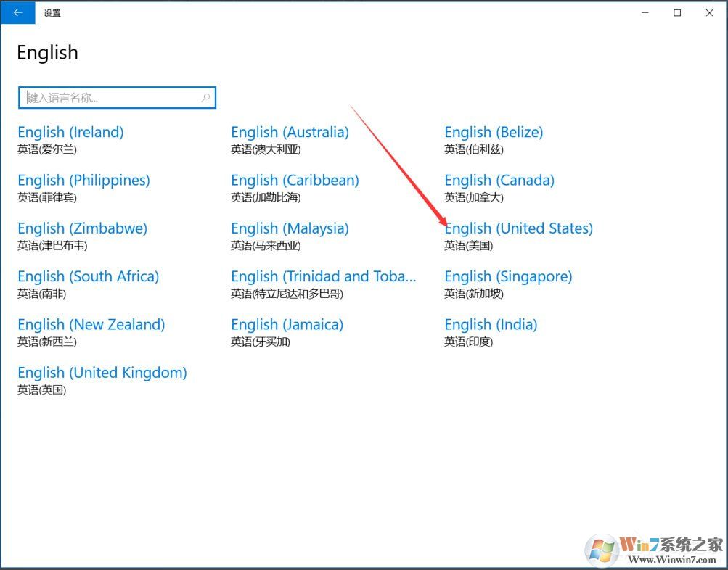Select English (Australia)
This screenshot has height=570, width=728.
290,132
